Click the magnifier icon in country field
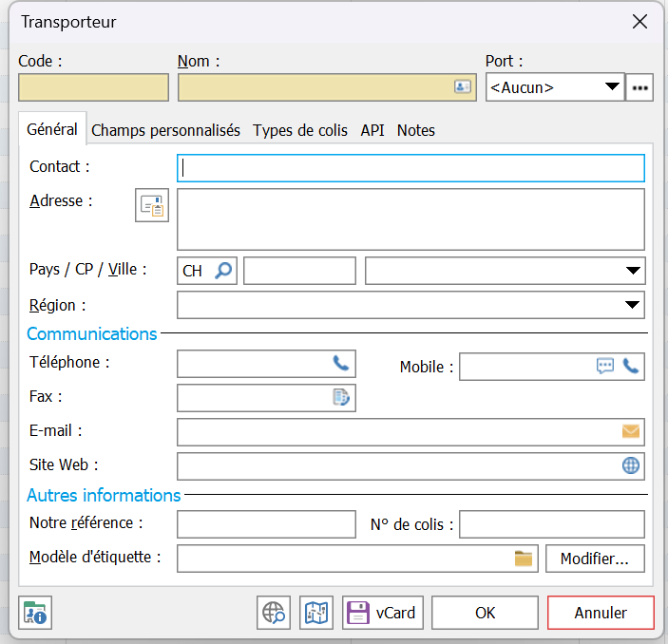668x644 pixels. pyautogui.click(x=222, y=271)
